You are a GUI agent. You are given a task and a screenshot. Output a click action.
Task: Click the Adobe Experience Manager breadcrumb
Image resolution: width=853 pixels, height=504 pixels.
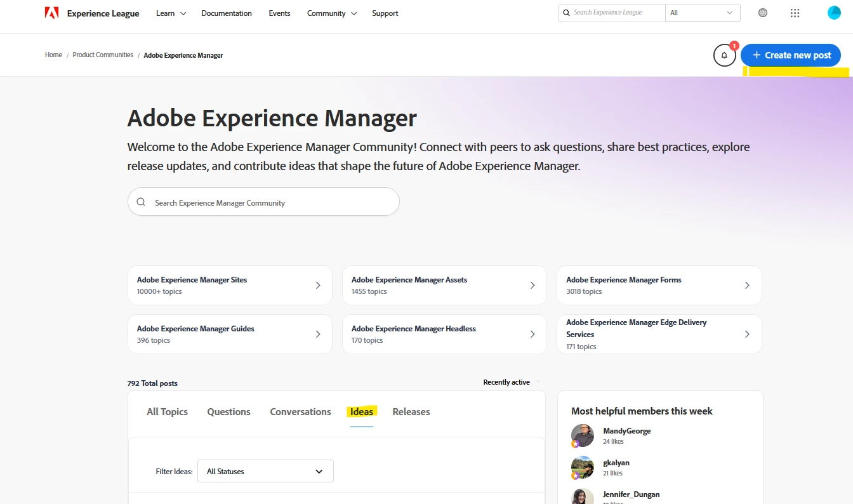click(x=183, y=55)
